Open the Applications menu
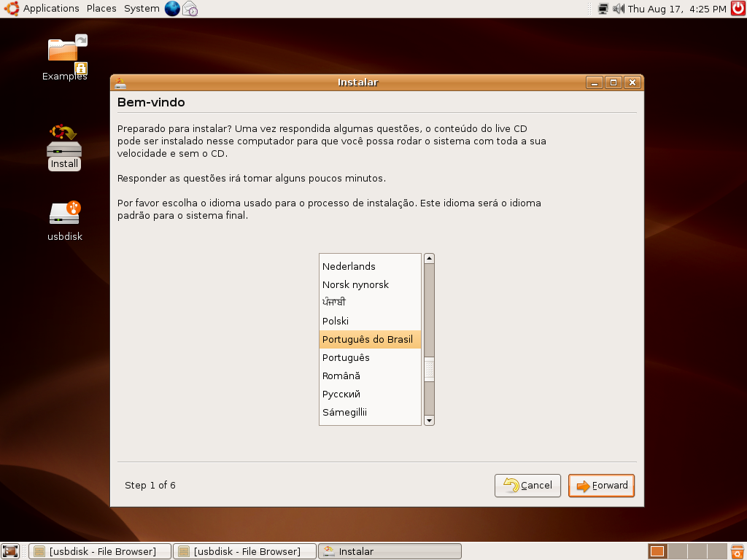 [x=51, y=9]
